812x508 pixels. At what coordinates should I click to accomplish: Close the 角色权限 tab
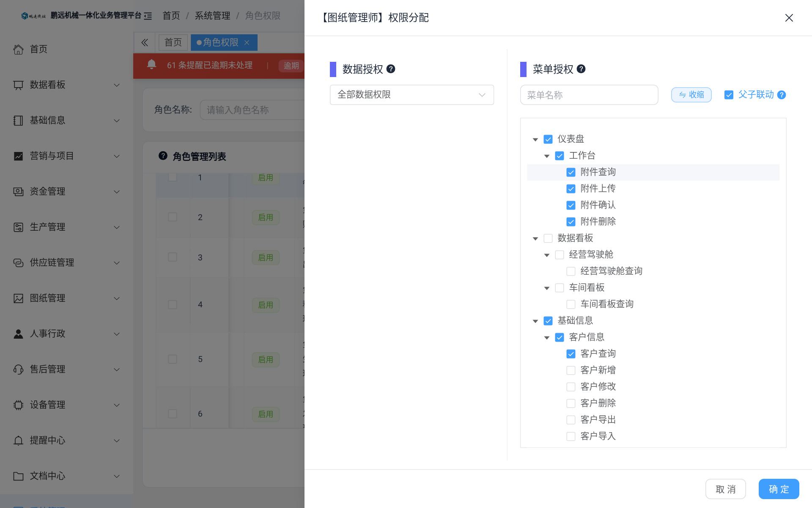247,42
